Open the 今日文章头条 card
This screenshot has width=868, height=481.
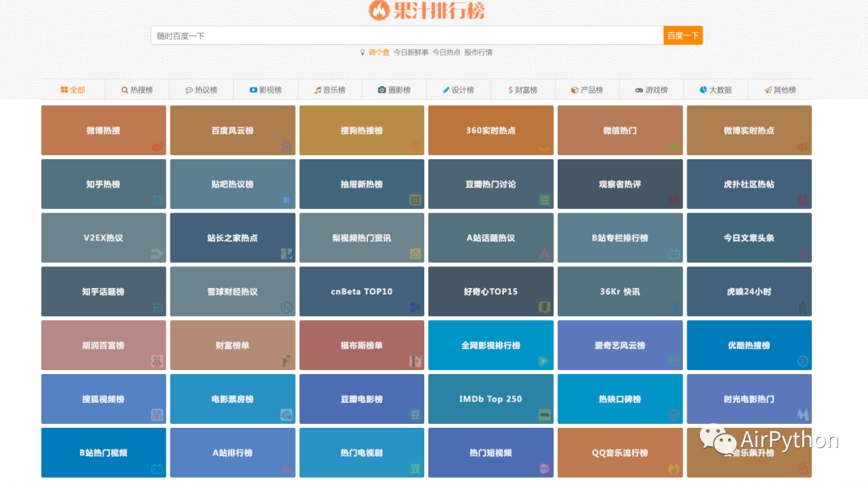pos(749,238)
